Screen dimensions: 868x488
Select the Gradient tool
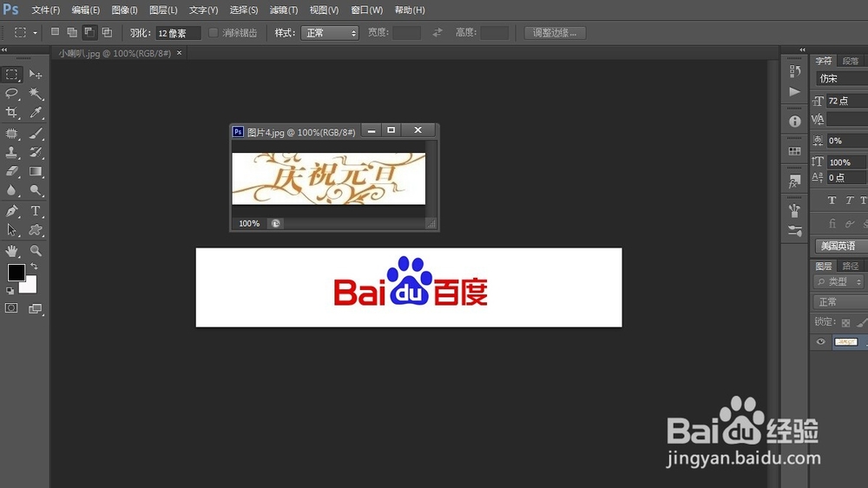tap(36, 171)
